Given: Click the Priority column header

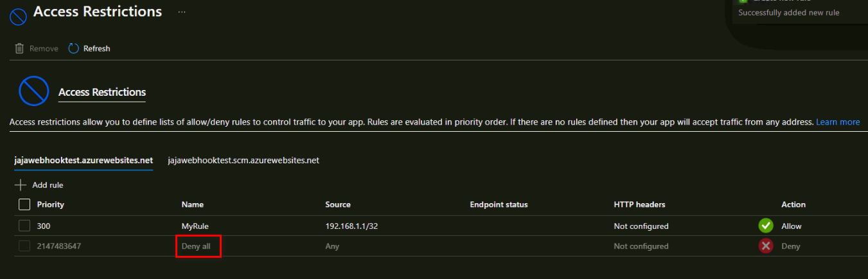Looking at the screenshot, I should tap(51, 204).
